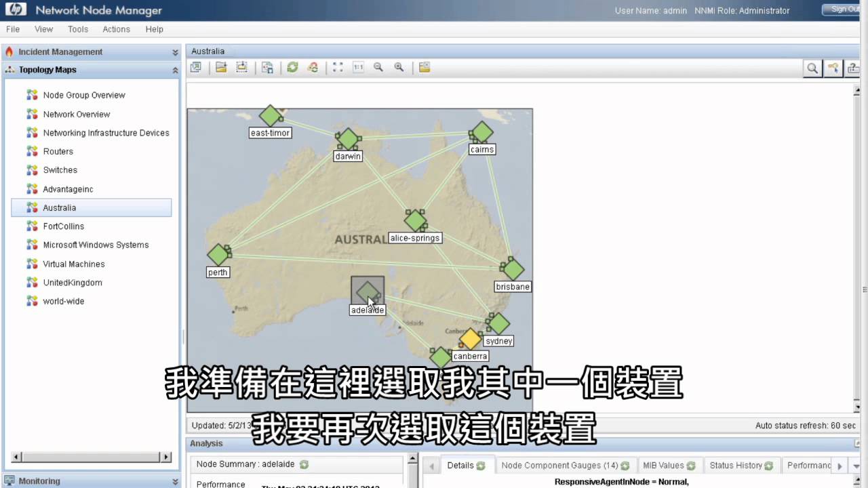Open the Routers map
Image resolution: width=868 pixels, height=488 pixels.
pos(58,151)
